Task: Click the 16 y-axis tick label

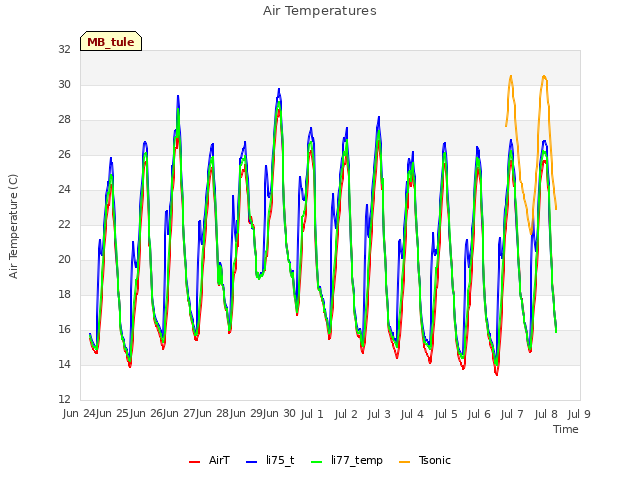Action: 64,329
